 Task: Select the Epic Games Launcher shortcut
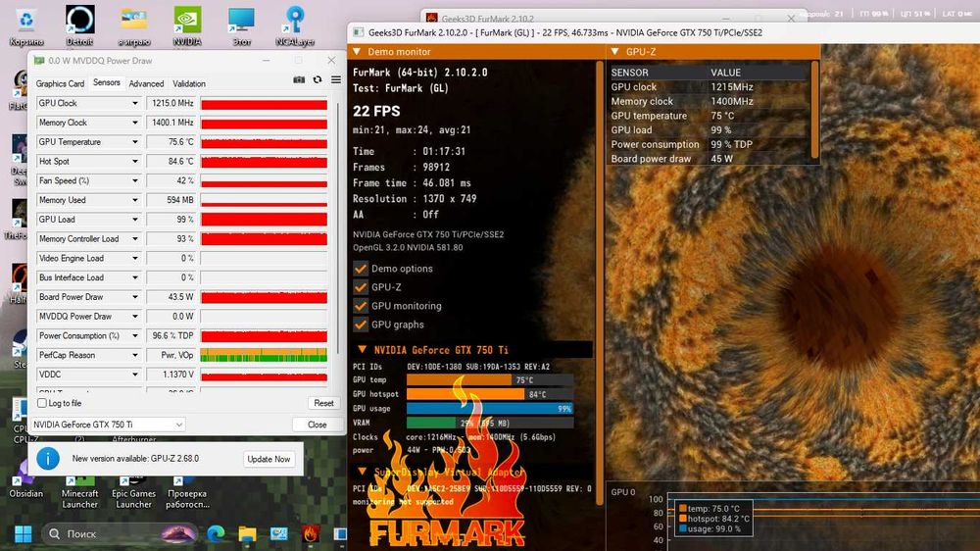point(133,491)
